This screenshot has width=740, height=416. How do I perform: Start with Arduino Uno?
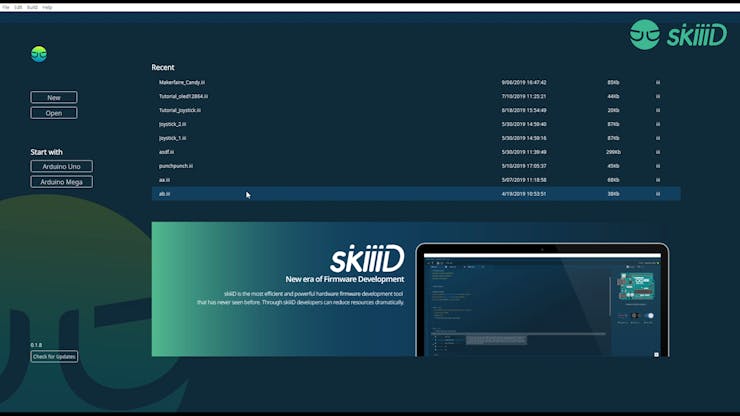pos(61,166)
